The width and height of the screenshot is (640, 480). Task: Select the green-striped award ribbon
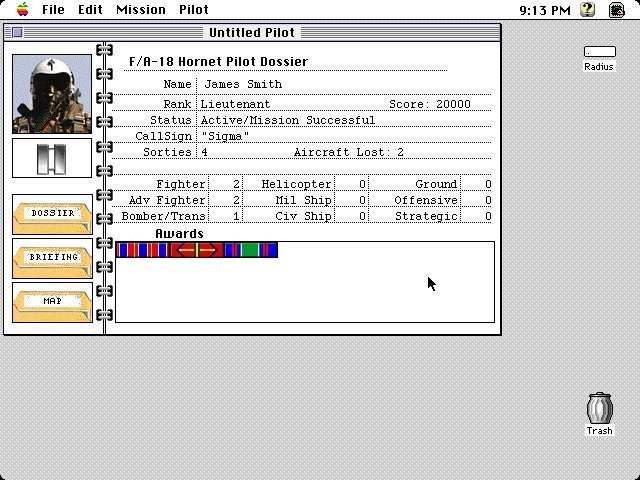tap(250, 250)
